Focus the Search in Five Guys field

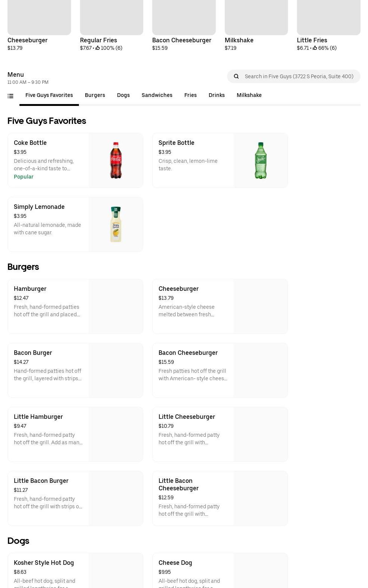coord(299,76)
